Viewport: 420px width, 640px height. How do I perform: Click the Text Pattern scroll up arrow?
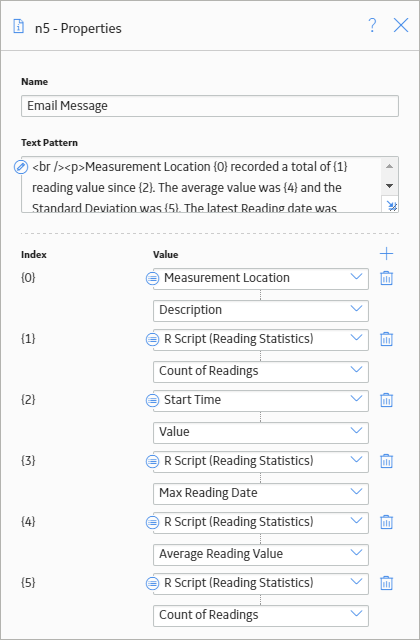[x=389, y=166]
